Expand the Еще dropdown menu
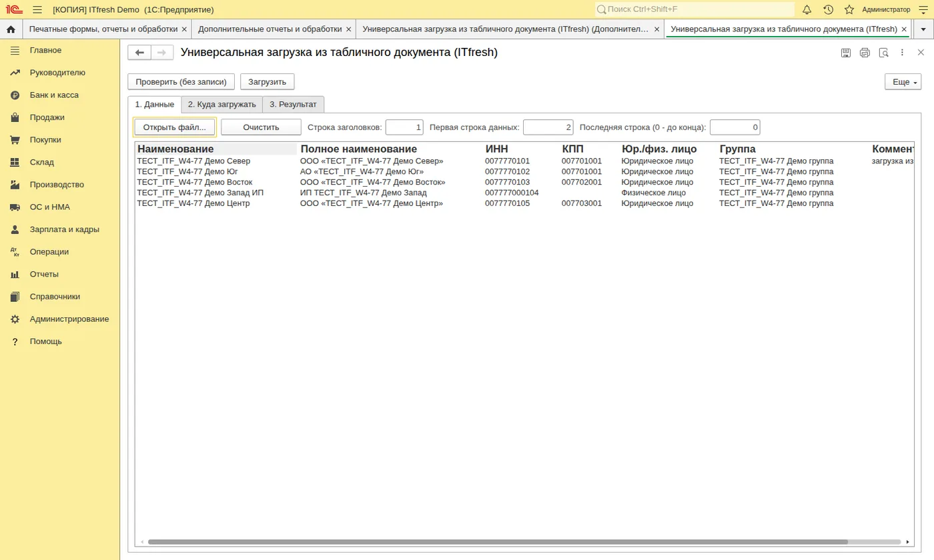 pos(903,82)
